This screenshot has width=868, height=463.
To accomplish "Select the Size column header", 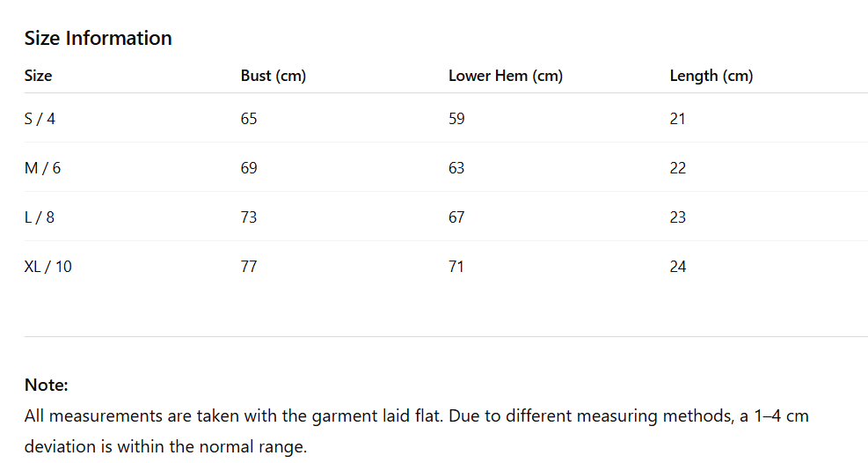I will (x=38, y=76).
